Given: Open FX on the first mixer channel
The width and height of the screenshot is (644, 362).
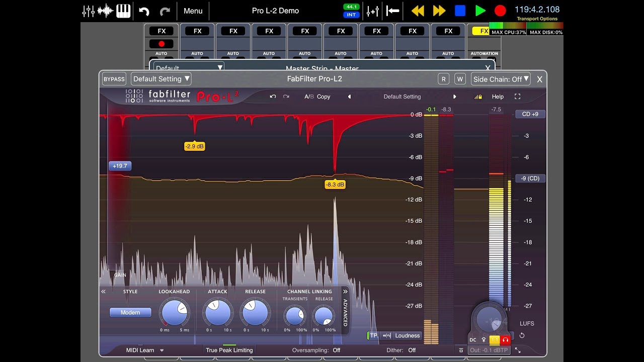Looking at the screenshot, I should pyautogui.click(x=162, y=31).
